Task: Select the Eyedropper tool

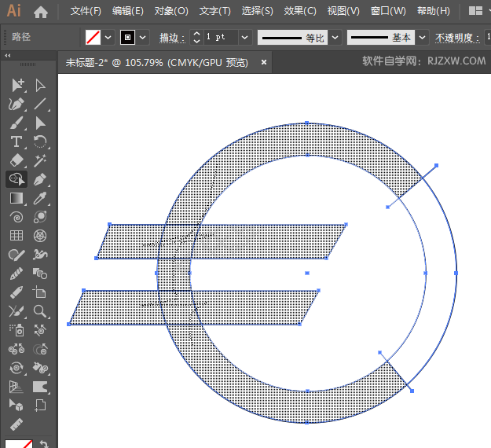Action: tap(40, 198)
